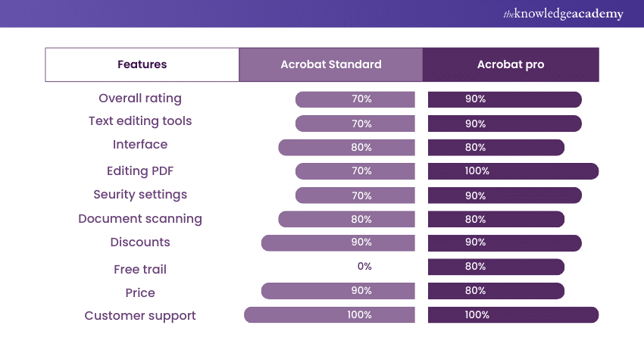644x341 pixels.
Task: Click Acrobat pro's 100% Editing PDF bar
Action: (x=513, y=171)
